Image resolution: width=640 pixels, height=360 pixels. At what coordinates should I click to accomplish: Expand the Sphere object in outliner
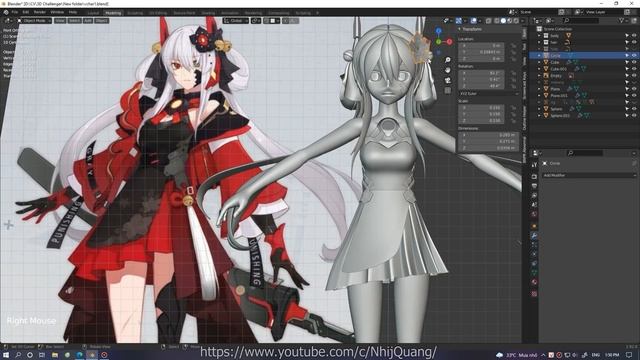pos(539,109)
